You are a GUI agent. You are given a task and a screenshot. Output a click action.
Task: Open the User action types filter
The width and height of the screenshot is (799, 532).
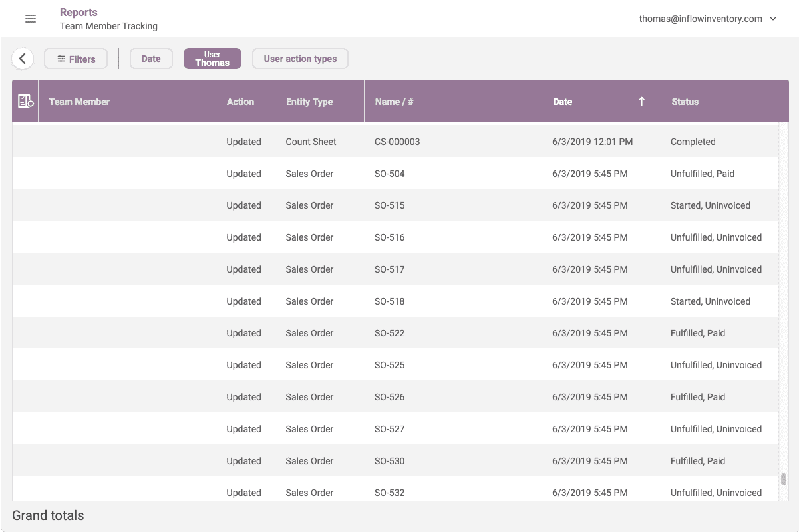point(300,59)
